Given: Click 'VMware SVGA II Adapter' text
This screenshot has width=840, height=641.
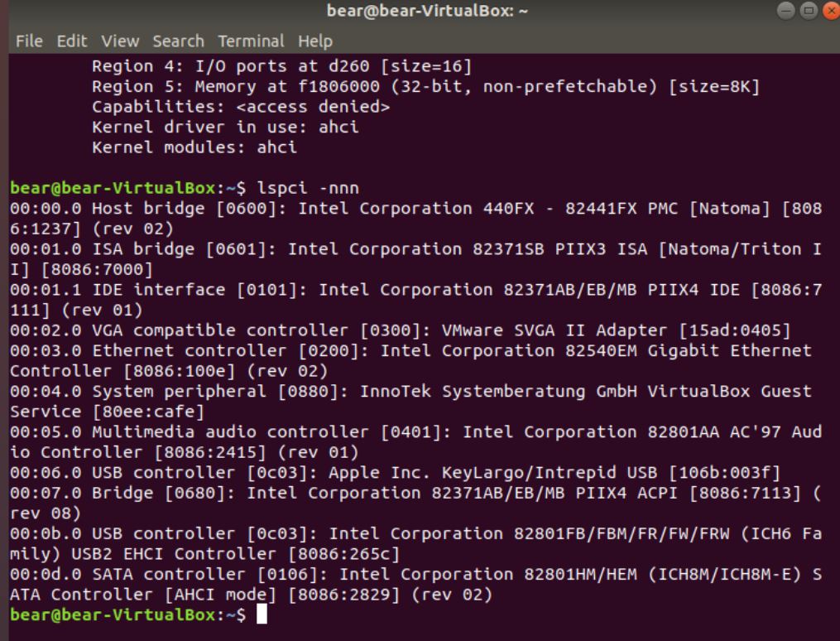Looking at the screenshot, I should 554,330.
